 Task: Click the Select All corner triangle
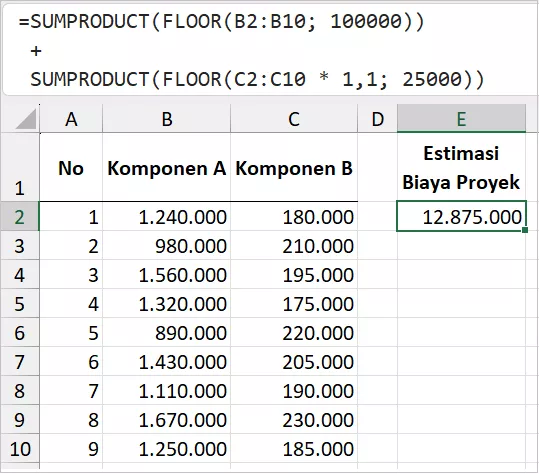pos(26,119)
